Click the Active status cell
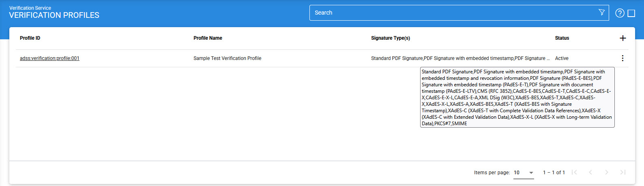 coord(562,58)
